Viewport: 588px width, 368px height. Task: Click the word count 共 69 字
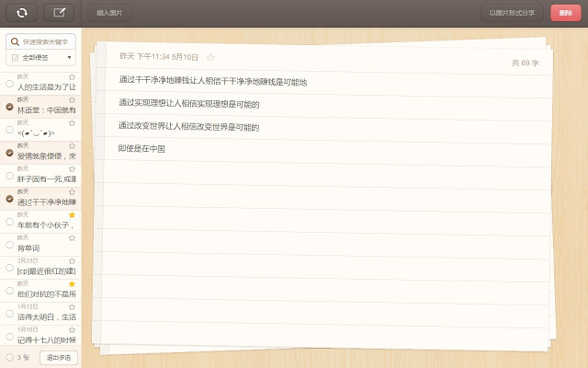click(526, 63)
